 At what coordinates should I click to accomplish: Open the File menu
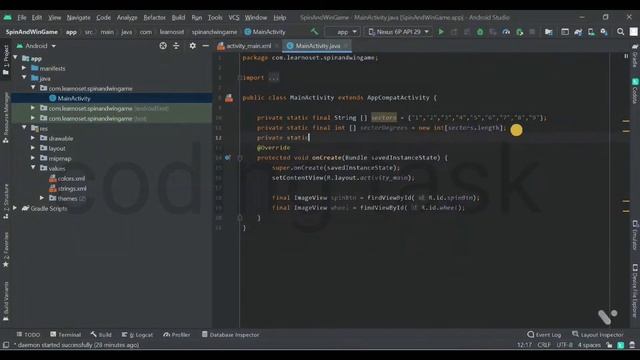coord(22,18)
